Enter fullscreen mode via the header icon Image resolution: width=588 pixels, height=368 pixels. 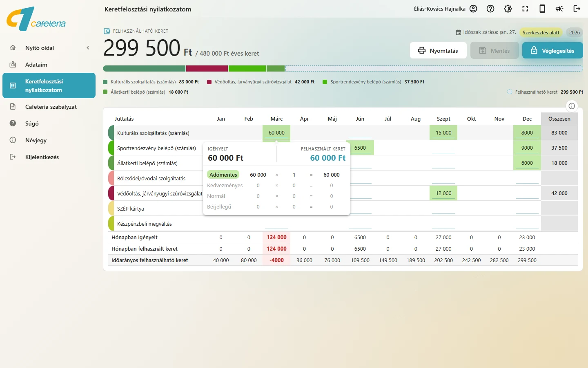[525, 9]
